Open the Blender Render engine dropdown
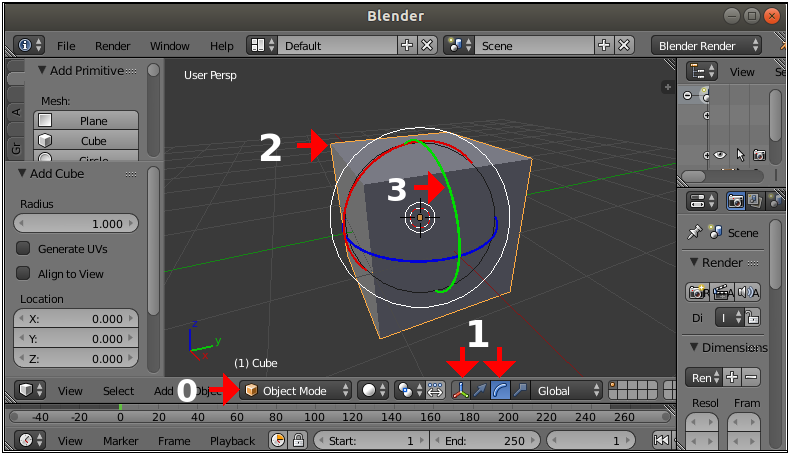This screenshot has width=790, height=454. pyautogui.click(x=706, y=45)
